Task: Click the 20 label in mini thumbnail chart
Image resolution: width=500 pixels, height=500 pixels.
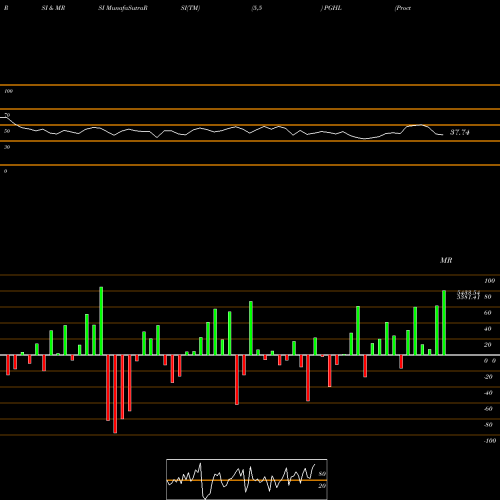Action: tap(322, 486)
